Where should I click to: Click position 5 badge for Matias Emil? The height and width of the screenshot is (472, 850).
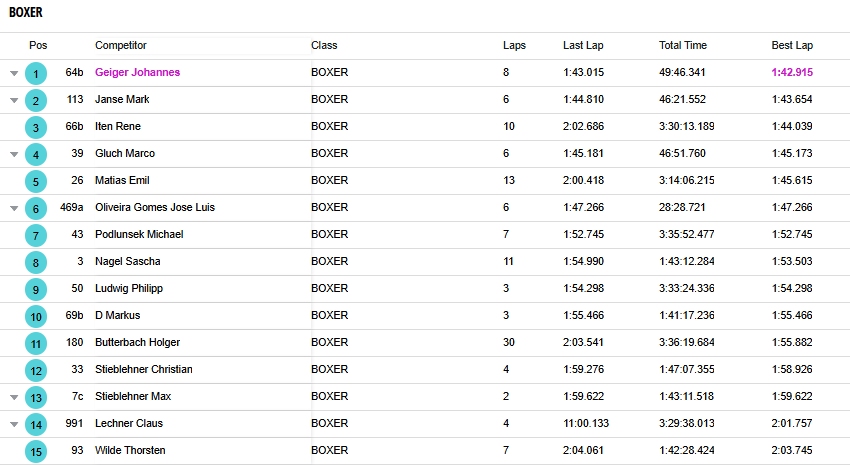click(36, 181)
